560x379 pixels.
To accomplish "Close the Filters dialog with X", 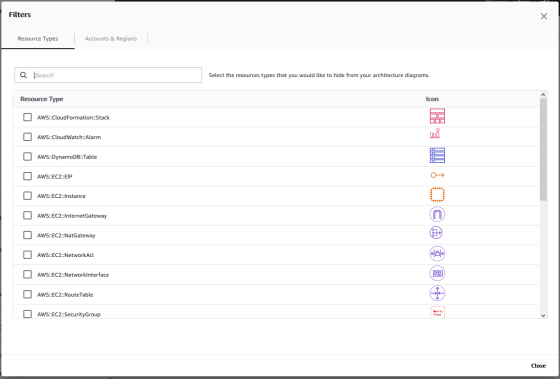I will click(544, 16).
